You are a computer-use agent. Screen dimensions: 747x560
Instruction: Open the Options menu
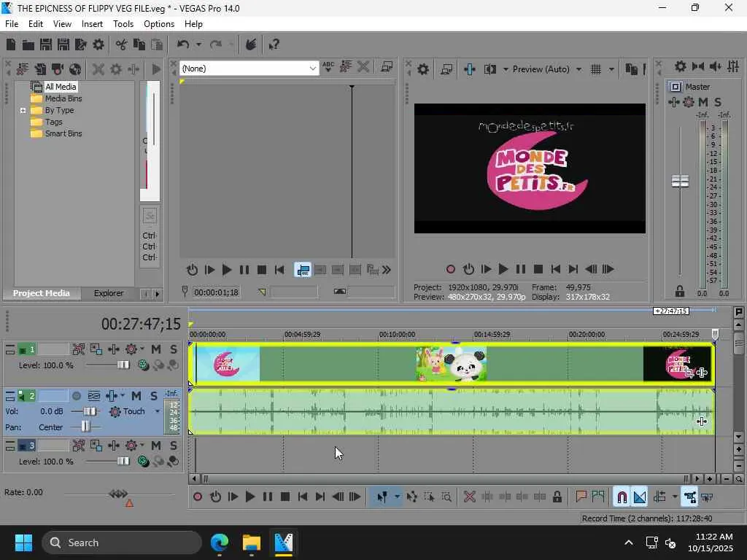(x=159, y=24)
